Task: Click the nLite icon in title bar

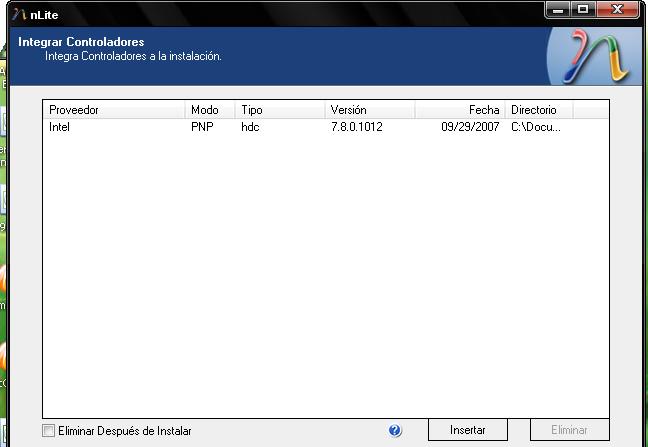Action: [19, 15]
